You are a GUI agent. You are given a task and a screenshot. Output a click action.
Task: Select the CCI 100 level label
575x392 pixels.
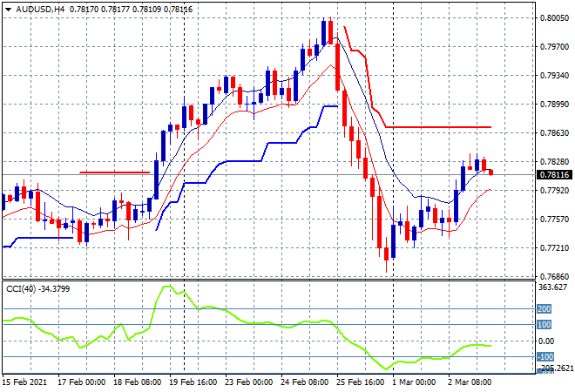coord(545,325)
